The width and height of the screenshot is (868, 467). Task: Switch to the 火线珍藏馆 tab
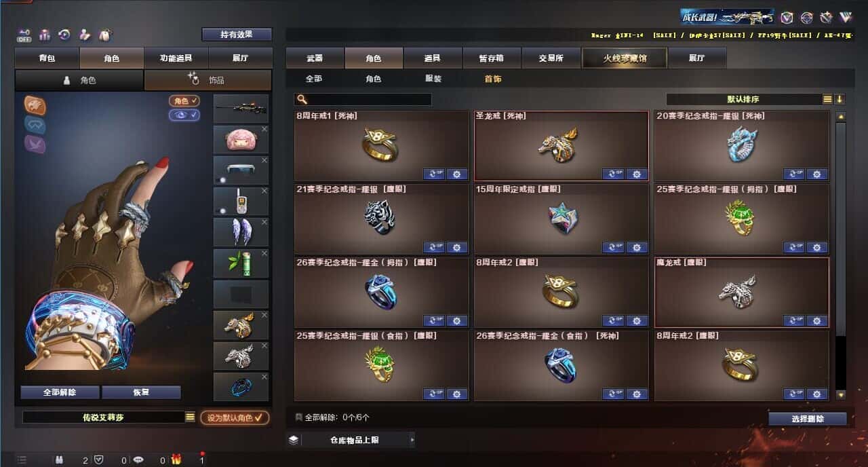tap(625, 58)
